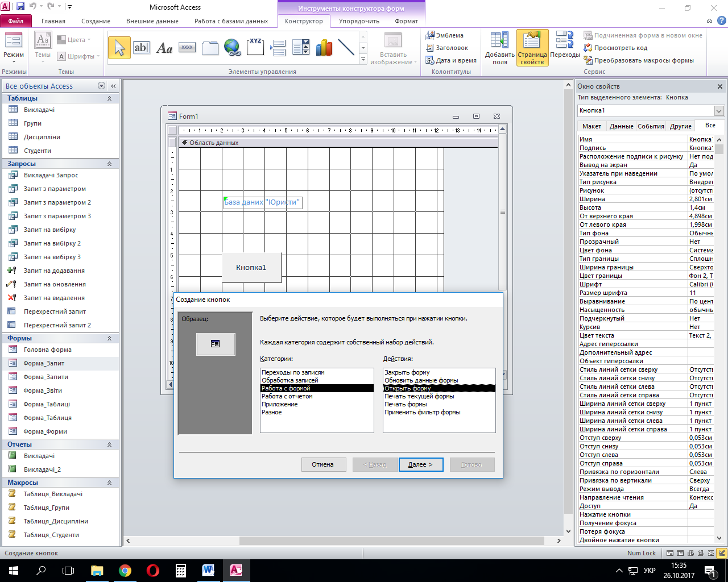Open Word from the Windows taskbar
Viewport: 728px width, 582px height.
pyautogui.click(x=208, y=570)
